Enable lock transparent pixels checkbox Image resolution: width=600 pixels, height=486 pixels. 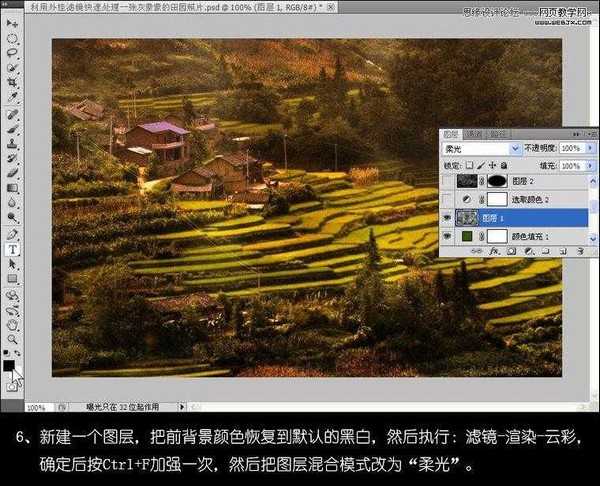click(x=470, y=164)
